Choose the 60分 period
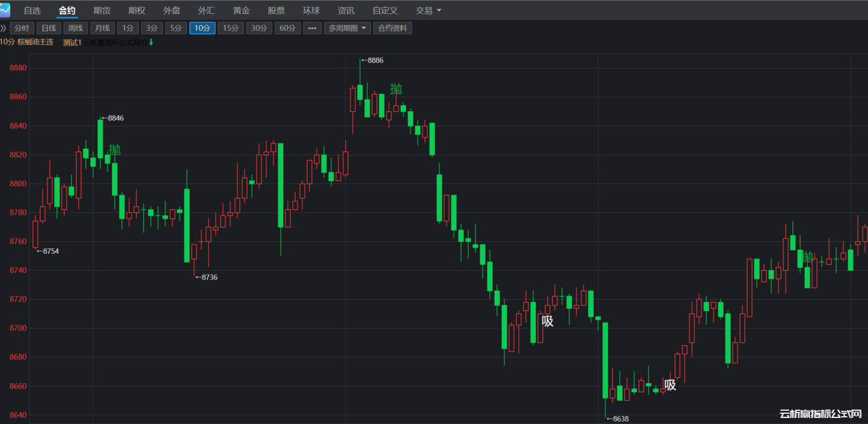Viewport: 868px width, 424px height. [x=288, y=28]
